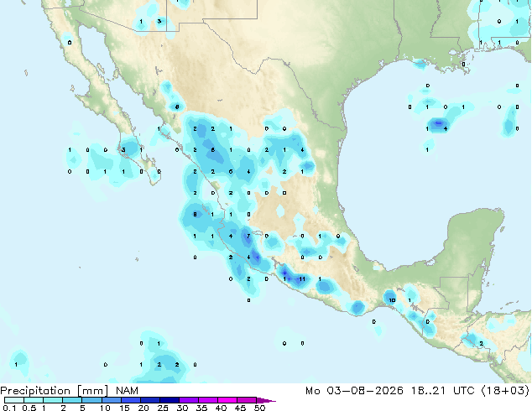Select the 2–5 mm legend color swatch
532x411 pixels.
point(72,400)
